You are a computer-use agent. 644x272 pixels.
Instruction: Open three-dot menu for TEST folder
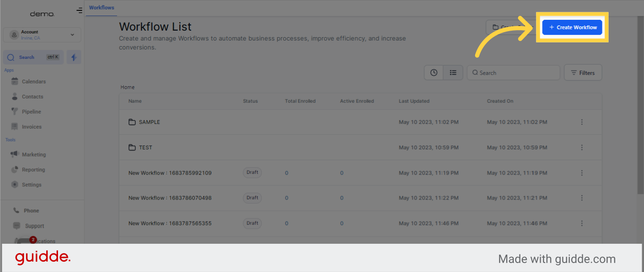[582, 148]
